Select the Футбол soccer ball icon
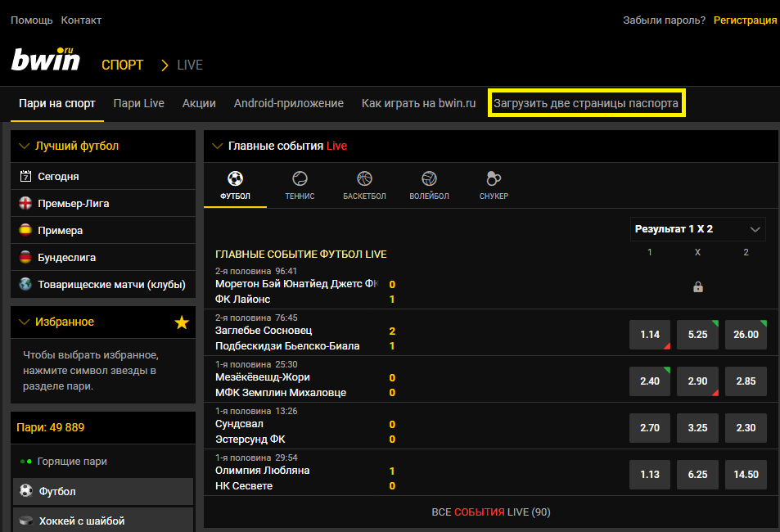This screenshot has height=532, width=780. [235, 178]
